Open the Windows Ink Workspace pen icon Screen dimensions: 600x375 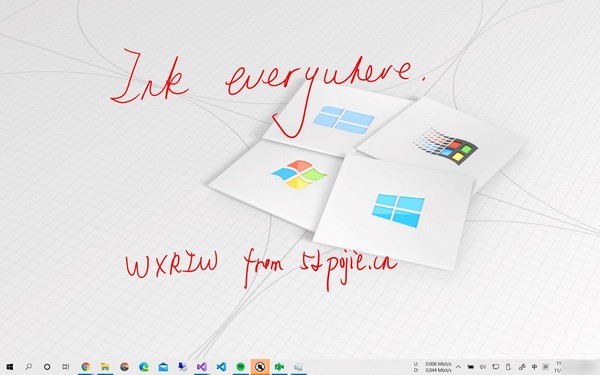[x=522, y=367]
